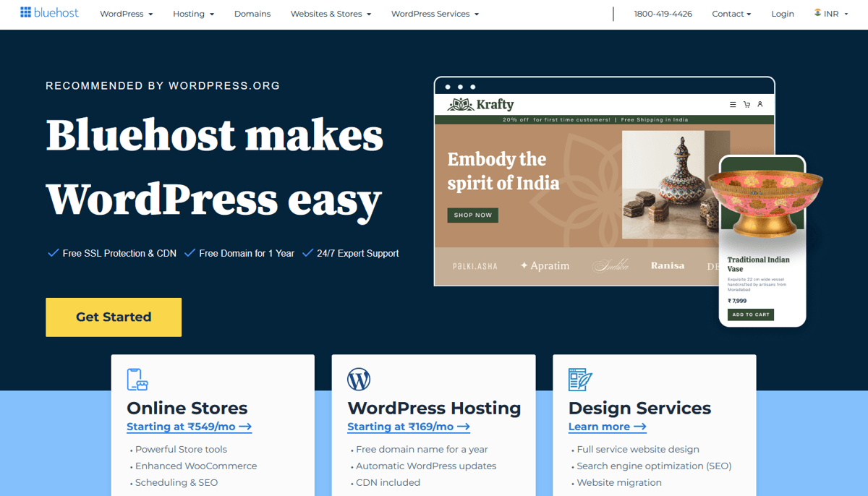Click 'Recommended by WordPress.org' text

point(163,85)
